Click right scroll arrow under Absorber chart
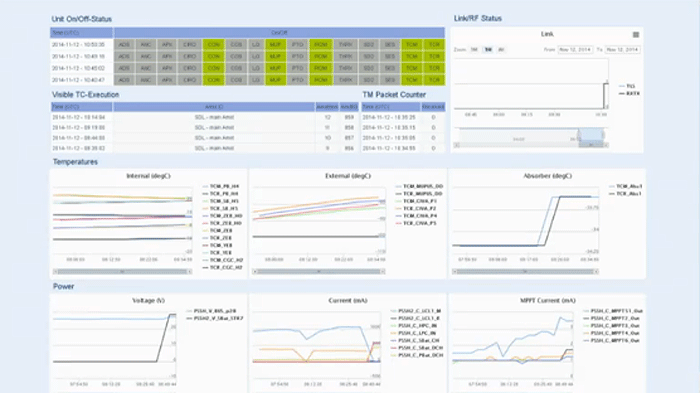Viewport: 700px width, 393px height. [596, 272]
